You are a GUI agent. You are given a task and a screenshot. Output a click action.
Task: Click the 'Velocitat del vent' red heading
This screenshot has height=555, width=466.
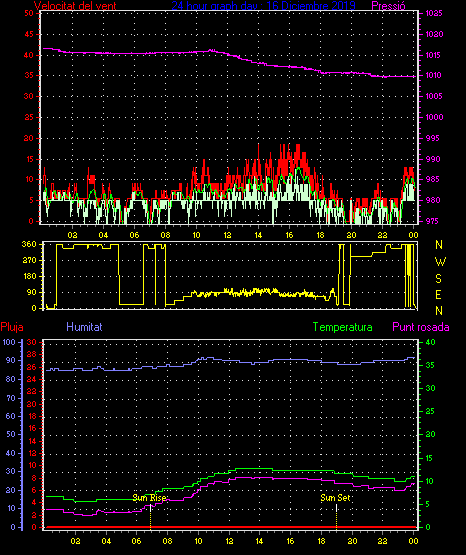click(x=75, y=6)
